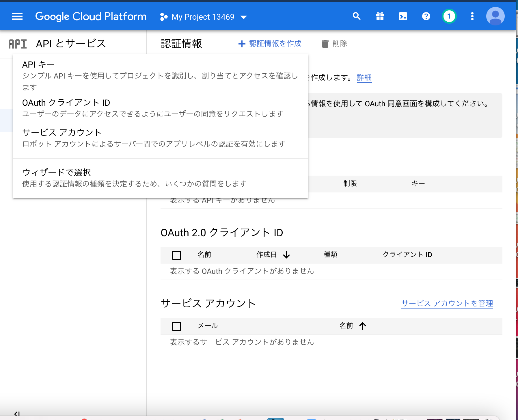This screenshot has height=420, width=518.
Task: Choose ウィザードで選択 in the dropdown menu
Action: tap(56, 172)
